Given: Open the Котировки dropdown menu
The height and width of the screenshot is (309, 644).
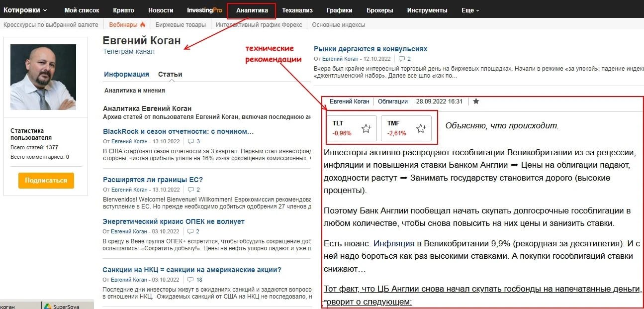Looking at the screenshot, I should pyautogui.click(x=25, y=10).
